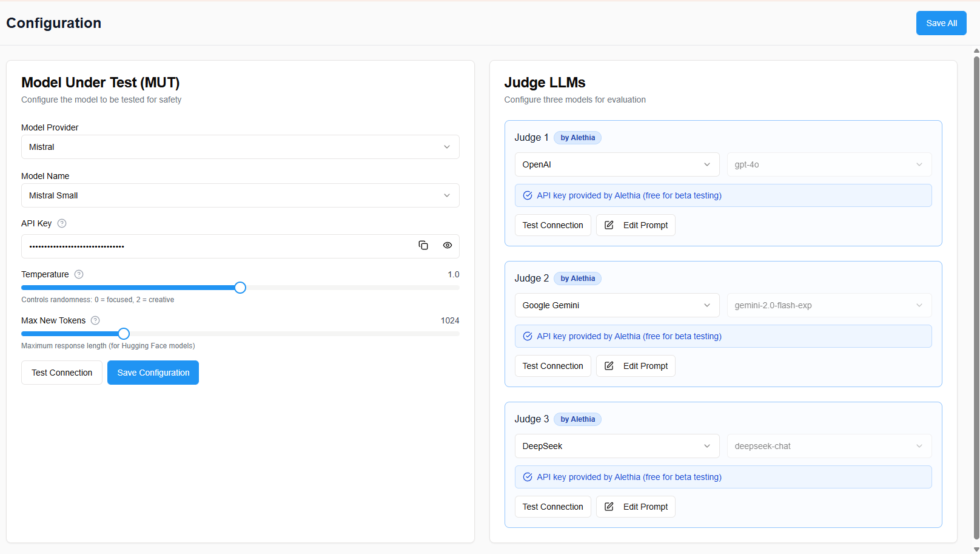Image resolution: width=980 pixels, height=554 pixels.
Task: Click Save Configuration button
Action: tap(153, 373)
